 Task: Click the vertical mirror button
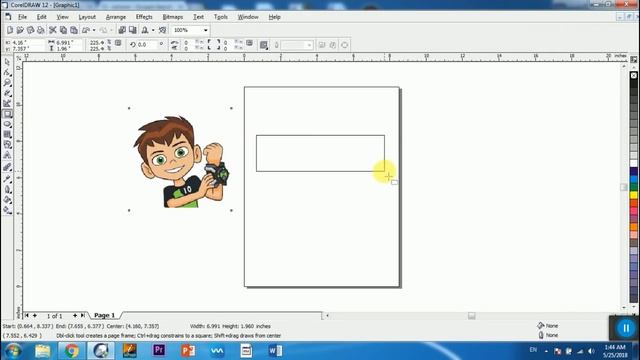tap(174, 48)
